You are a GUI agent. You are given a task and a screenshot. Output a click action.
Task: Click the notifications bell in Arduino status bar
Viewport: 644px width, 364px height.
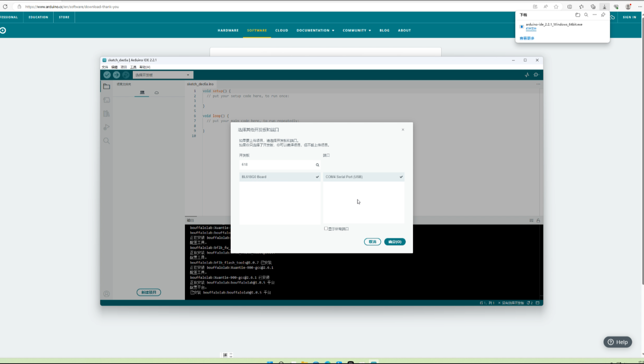pyautogui.click(x=530, y=303)
